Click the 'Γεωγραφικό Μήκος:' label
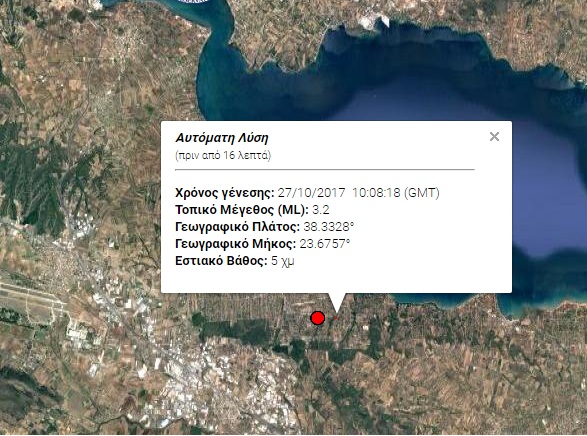This screenshot has height=436, width=587. tap(235, 244)
